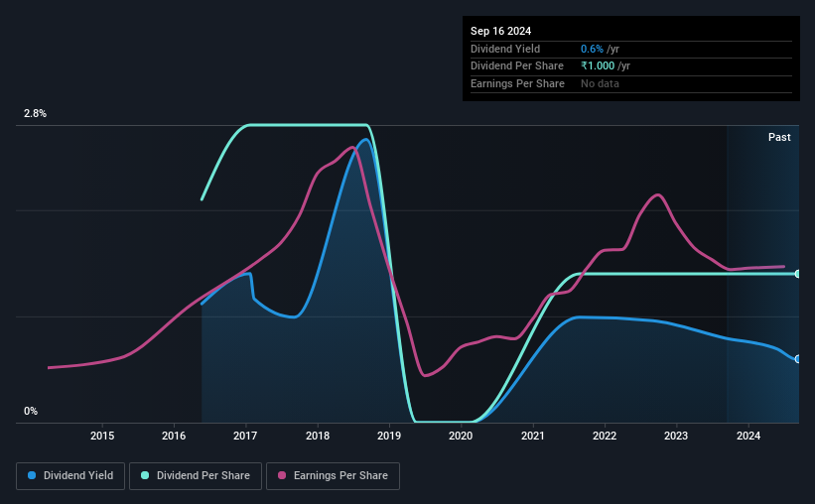Click the 2.8% y-axis label
This screenshot has height=504, width=815.
point(35,113)
